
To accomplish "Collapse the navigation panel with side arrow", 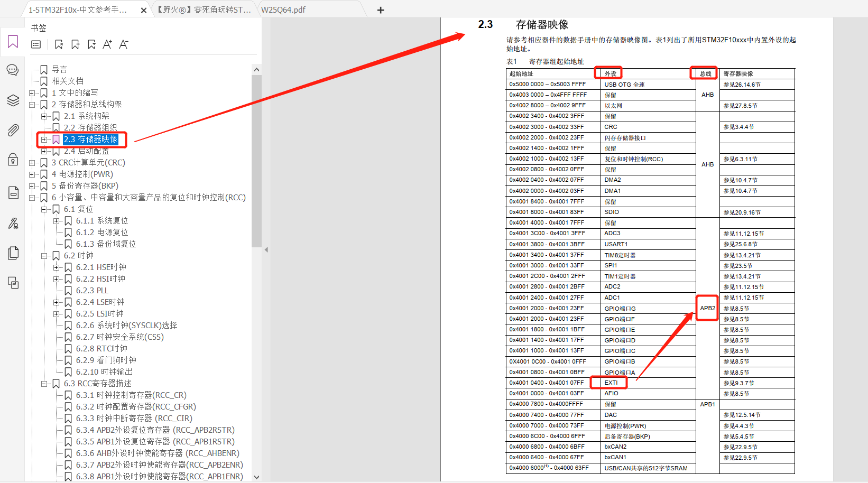I will click(266, 249).
